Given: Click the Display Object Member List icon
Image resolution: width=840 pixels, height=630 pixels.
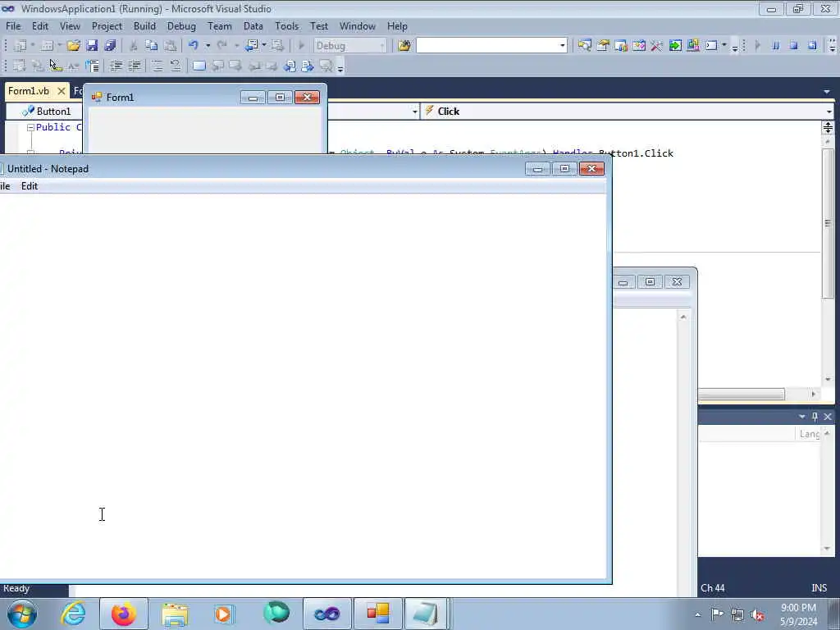Looking at the screenshot, I should [20, 66].
